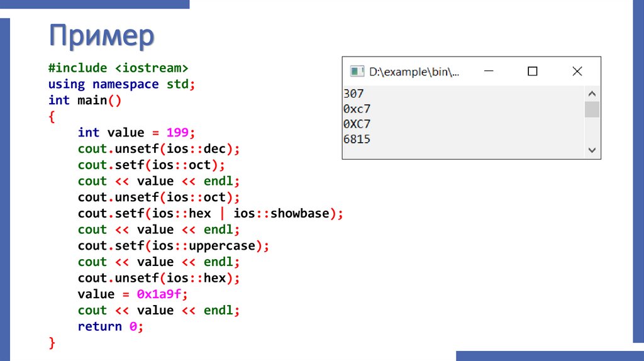This screenshot has height=361, width=644.
Task: Click the return 0; line
Action: point(111,327)
